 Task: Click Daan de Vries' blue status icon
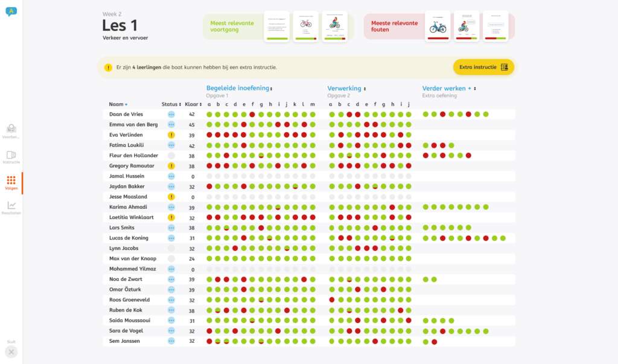[171, 114]
